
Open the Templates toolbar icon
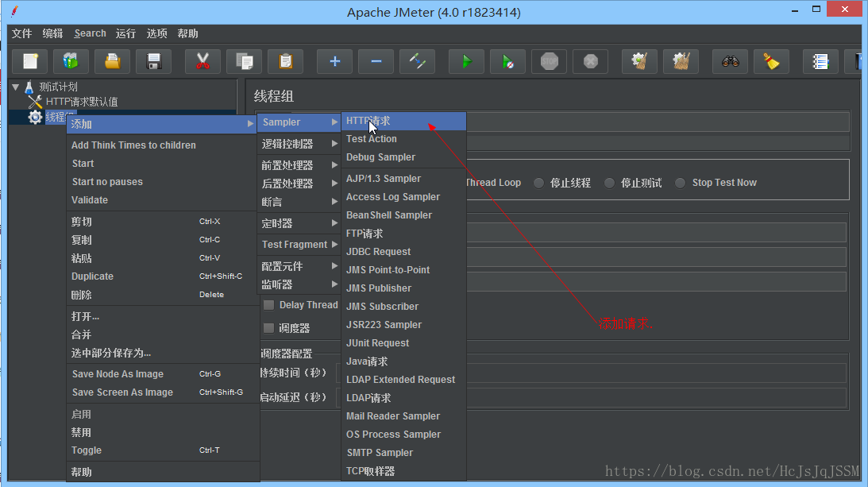(71, 61)
